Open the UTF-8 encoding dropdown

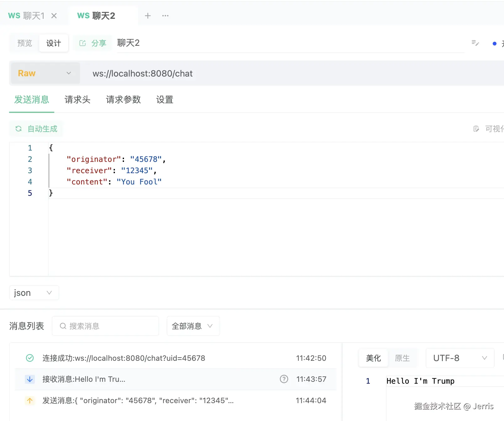[x=460, y=358]
